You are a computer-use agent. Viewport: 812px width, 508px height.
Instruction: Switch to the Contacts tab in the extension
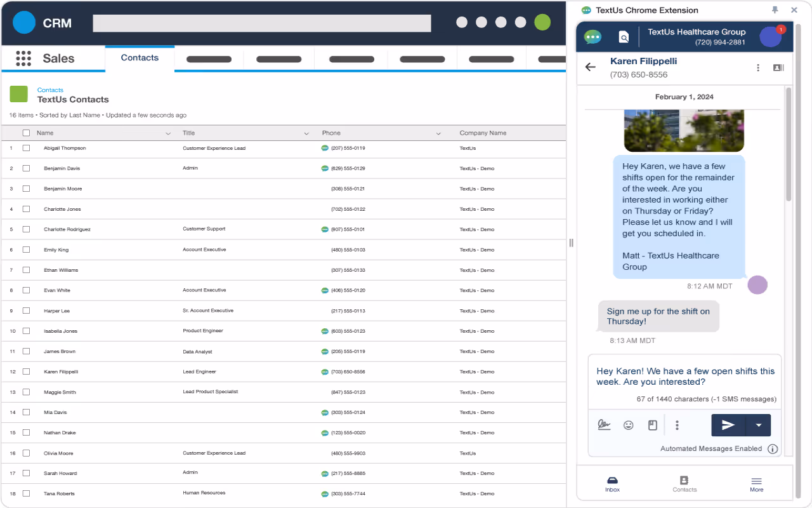click(x=684, y=483)
